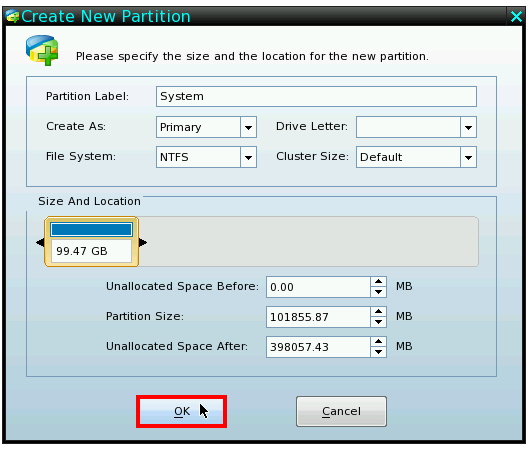Decrease Unallocated Space Before value
The image size is (532, 449).
[378, 292]
